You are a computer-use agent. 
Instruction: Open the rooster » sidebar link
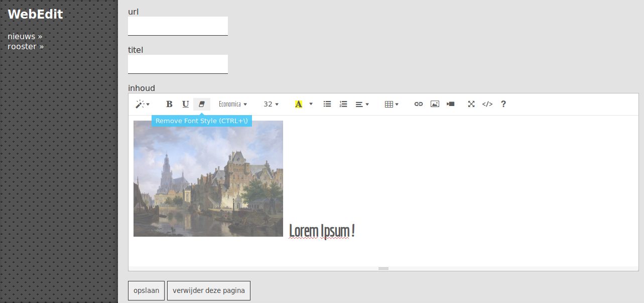26,47
